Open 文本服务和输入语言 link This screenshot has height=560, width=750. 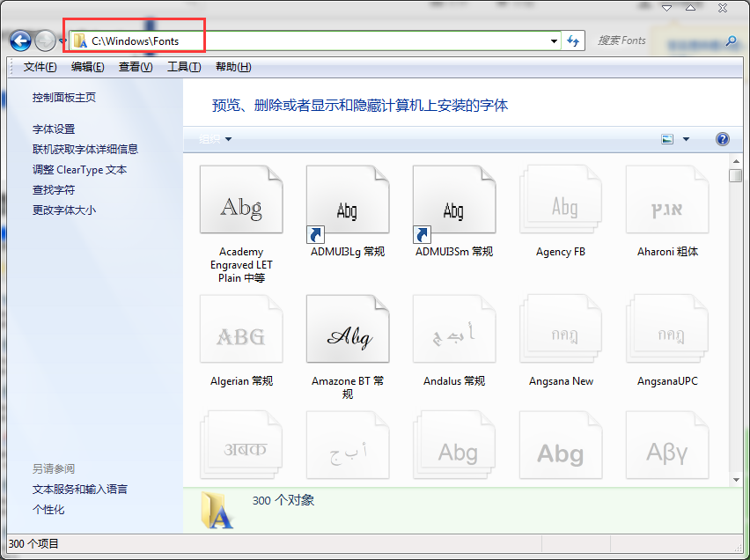tap(80, 490)
